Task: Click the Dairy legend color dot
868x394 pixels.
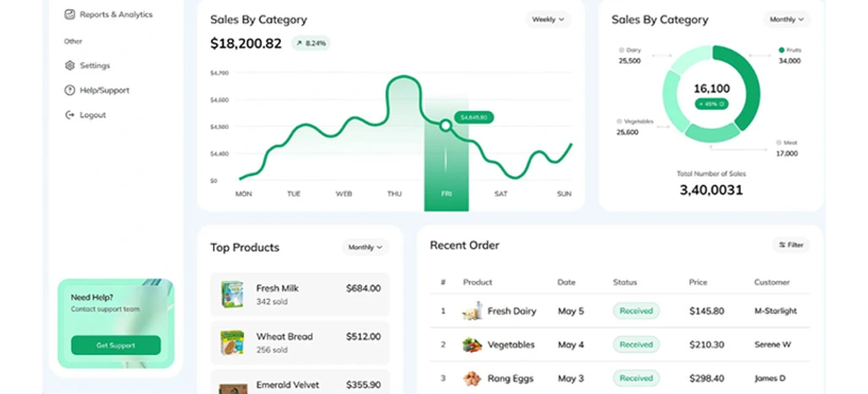Action: coord(621,50)
